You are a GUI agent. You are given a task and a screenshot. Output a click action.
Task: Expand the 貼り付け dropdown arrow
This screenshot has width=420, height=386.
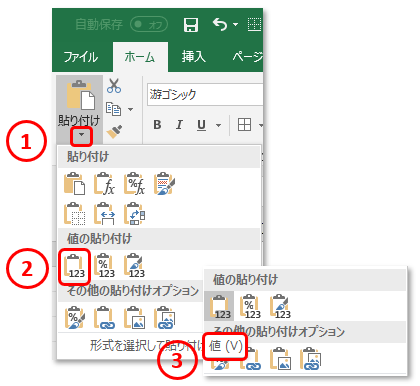tap(81, 135)
